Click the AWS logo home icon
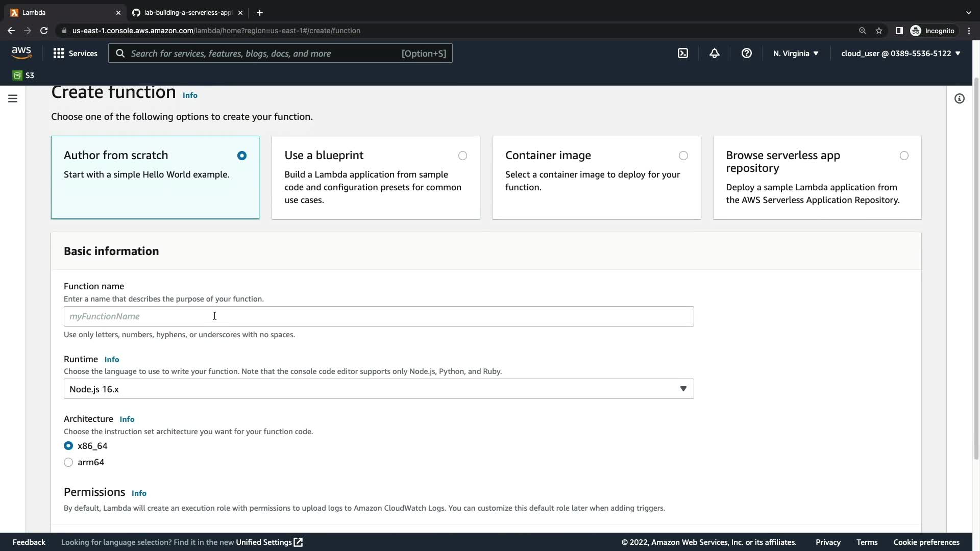The image size is (980, 551). tap(21, 53)
